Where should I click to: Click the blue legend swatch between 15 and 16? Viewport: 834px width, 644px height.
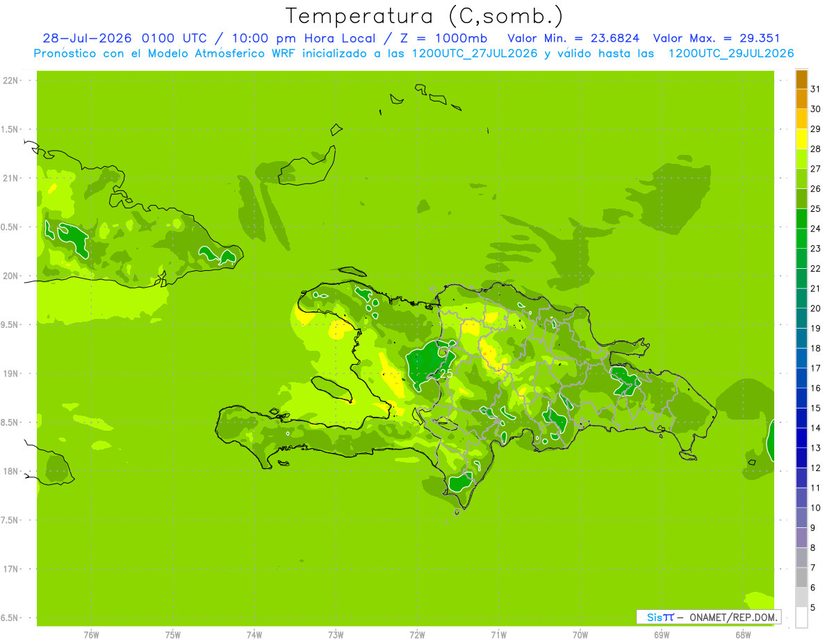coord(801,398)
